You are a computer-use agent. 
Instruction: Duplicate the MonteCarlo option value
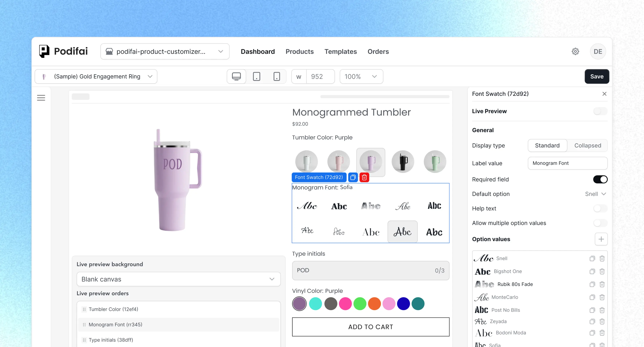(592, 297)
